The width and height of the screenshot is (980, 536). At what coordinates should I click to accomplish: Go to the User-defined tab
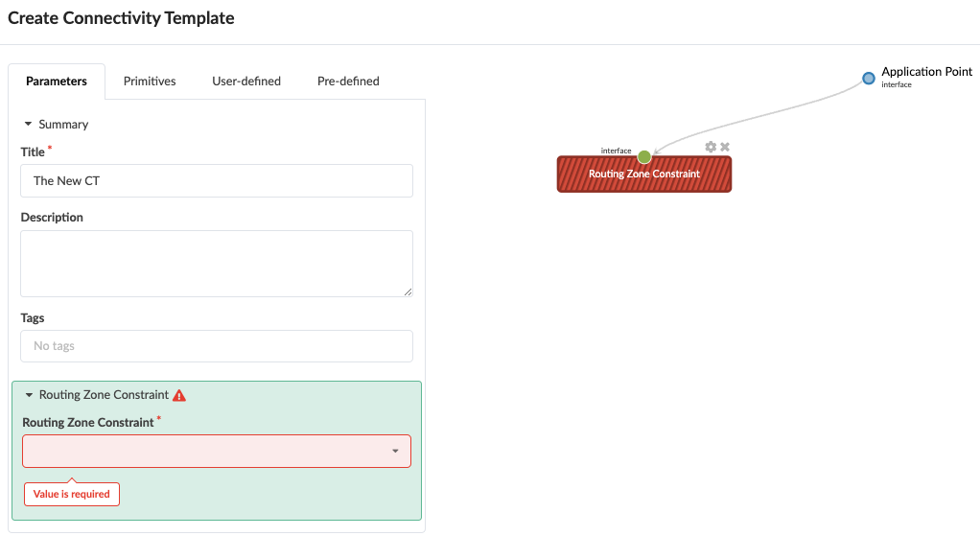point(246,82)
